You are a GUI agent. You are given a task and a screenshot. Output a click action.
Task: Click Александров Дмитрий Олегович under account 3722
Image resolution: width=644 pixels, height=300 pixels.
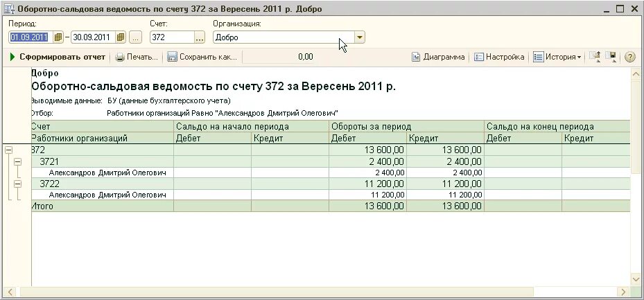coord(107,195)
